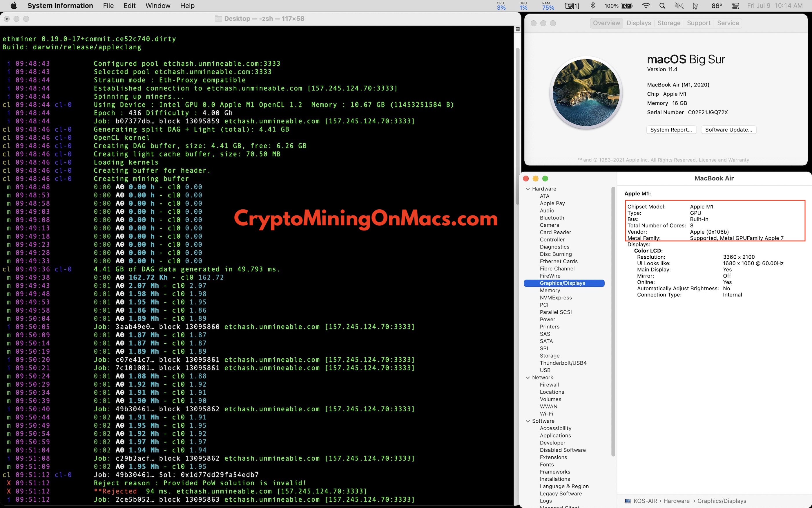Select Wi-Fi under Network

pyautogui.click(x=546, y=414)
